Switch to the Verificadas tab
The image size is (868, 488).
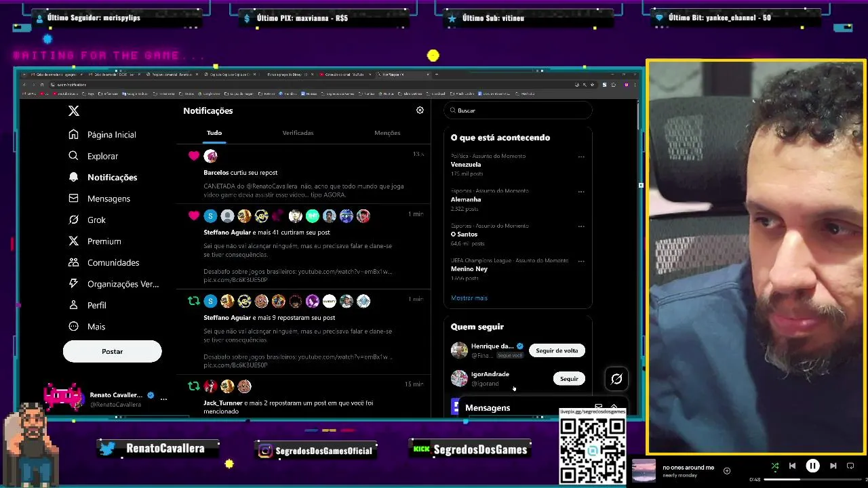click(x=298, y=133)
